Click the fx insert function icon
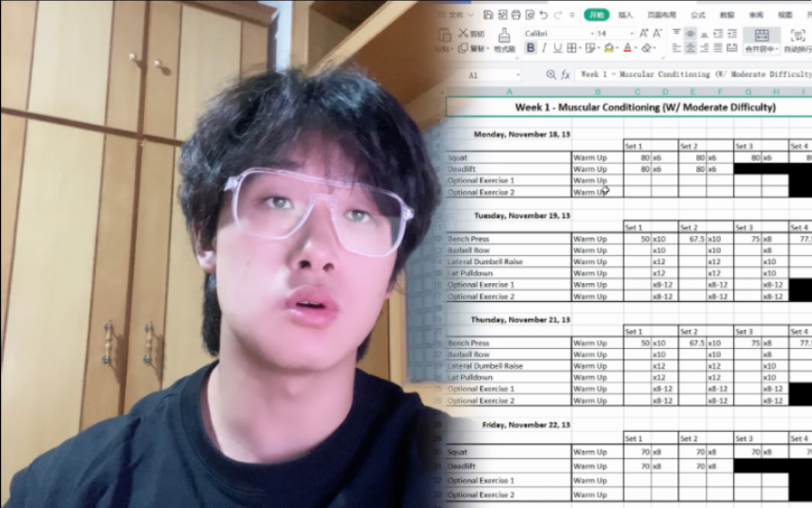 coord(565,74)
